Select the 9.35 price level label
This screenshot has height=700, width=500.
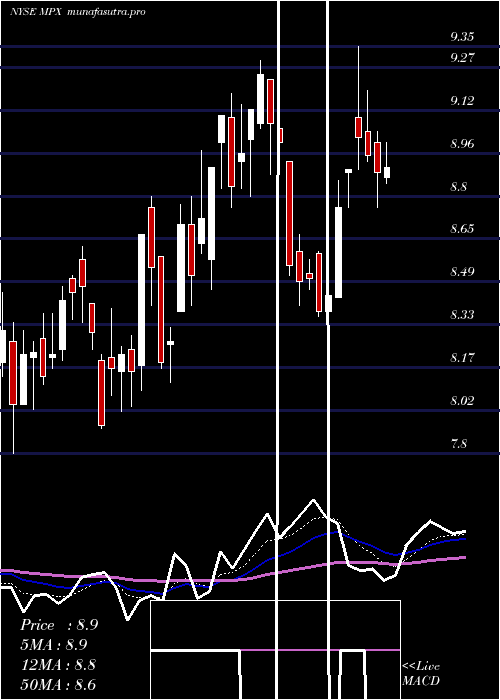tap(462, 37)
